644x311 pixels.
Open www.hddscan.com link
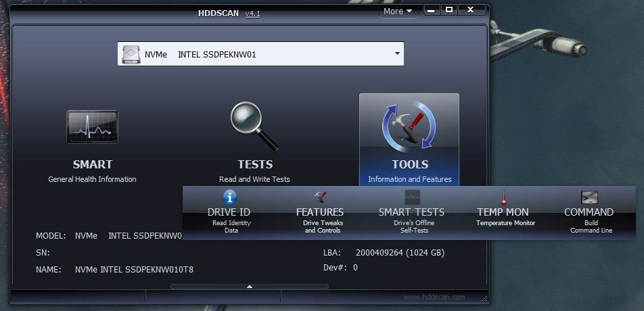click(x=434, y=297)
